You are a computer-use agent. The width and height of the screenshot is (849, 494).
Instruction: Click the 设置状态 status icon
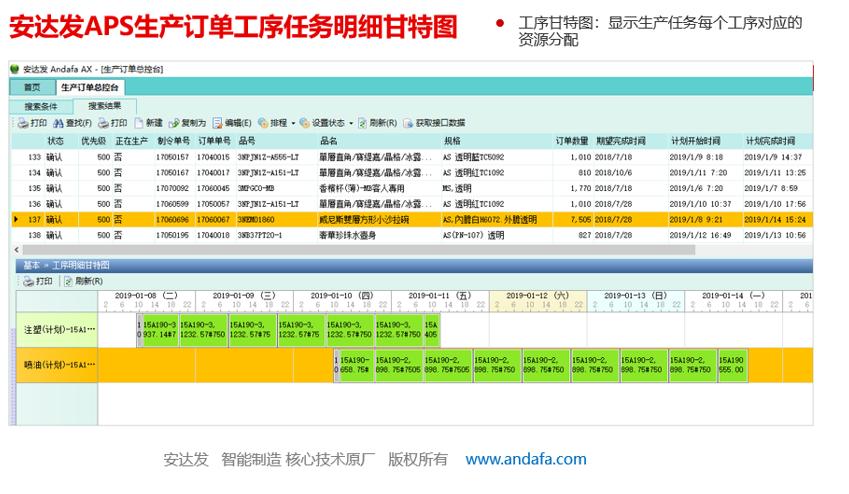point(305,124)
